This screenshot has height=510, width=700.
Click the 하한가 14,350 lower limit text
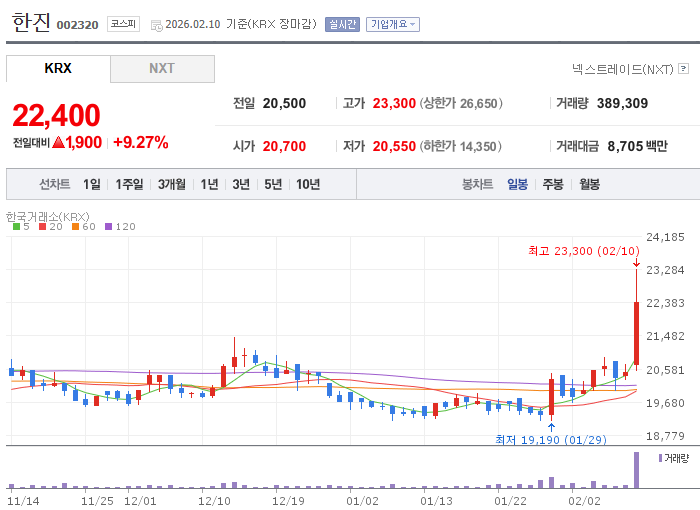[x=461, y=146]
